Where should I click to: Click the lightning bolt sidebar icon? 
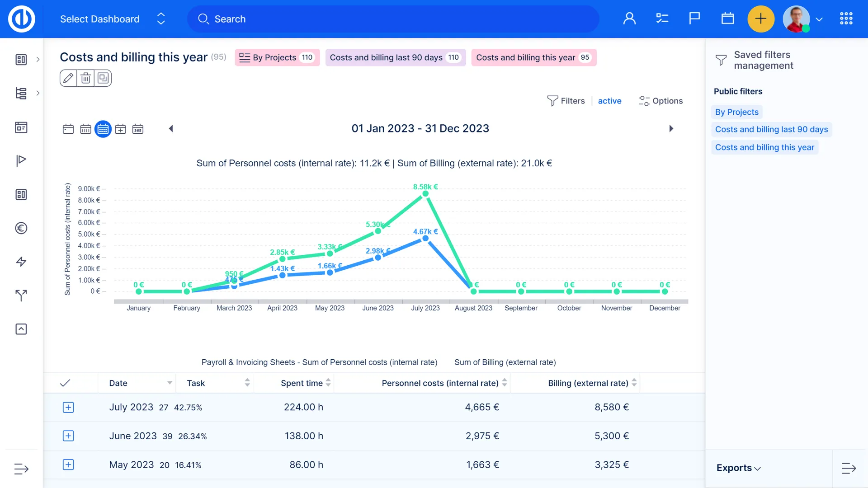21,262
